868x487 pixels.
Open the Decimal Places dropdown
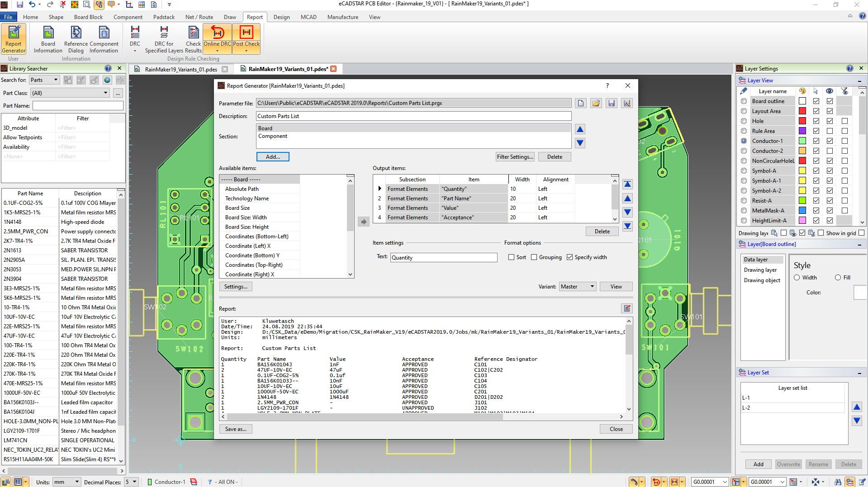(131, 482)
